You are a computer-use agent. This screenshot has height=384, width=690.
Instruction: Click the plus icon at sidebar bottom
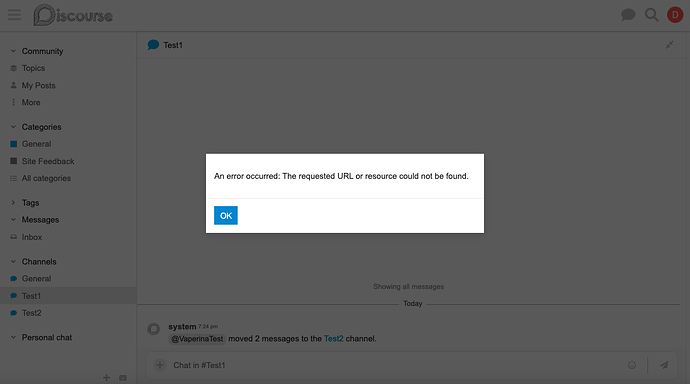[106, 377]
